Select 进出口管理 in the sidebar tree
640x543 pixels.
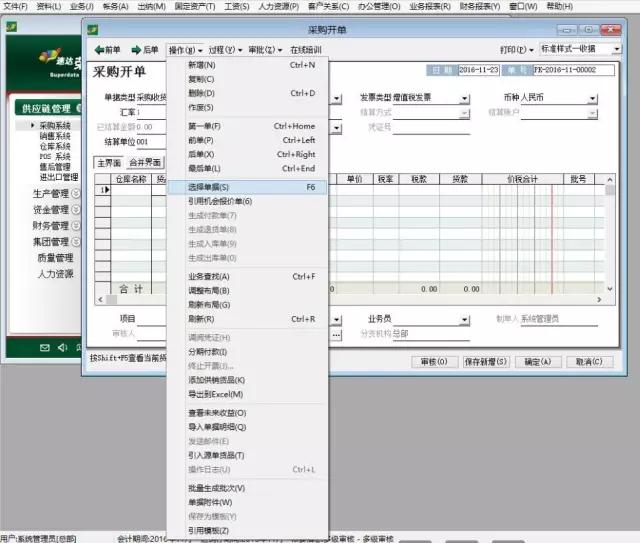click(x=59, y=177)
